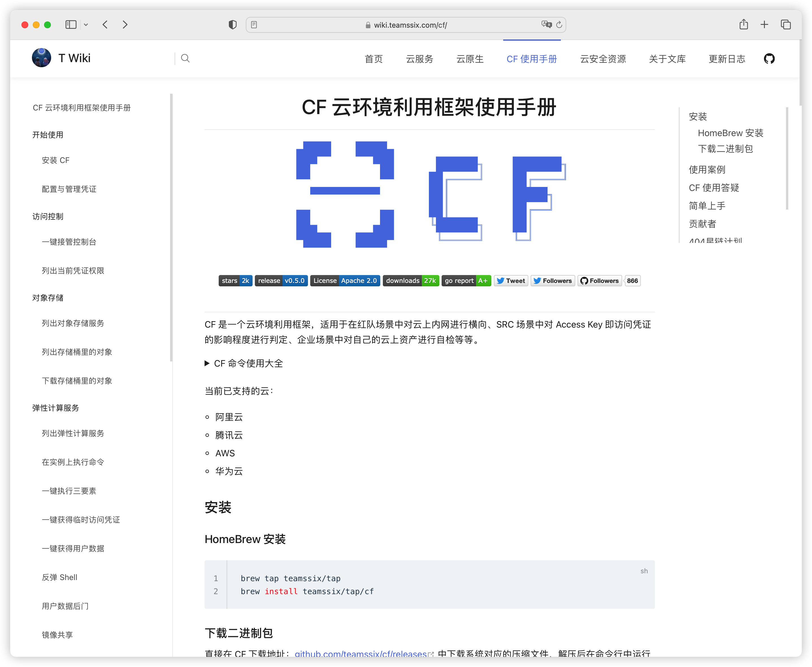Expand the CF 命令使用大全 disclosure triangle
Screen dimensions: 812x667
click(207, 363)
